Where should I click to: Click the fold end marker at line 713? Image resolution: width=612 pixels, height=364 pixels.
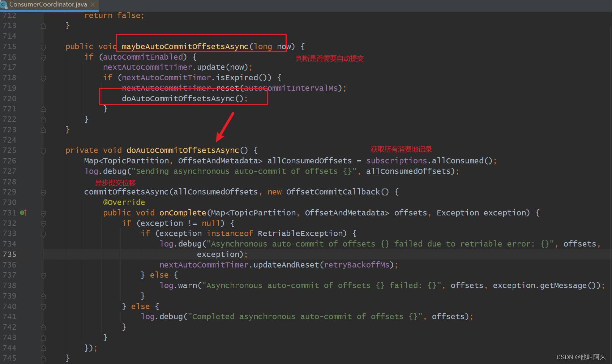tap(43, 26)
